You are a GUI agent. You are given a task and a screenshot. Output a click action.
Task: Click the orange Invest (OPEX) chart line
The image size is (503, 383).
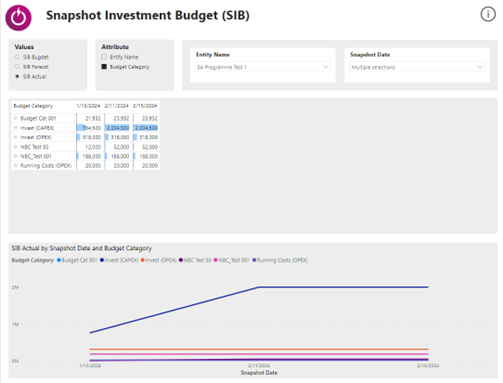259,349
